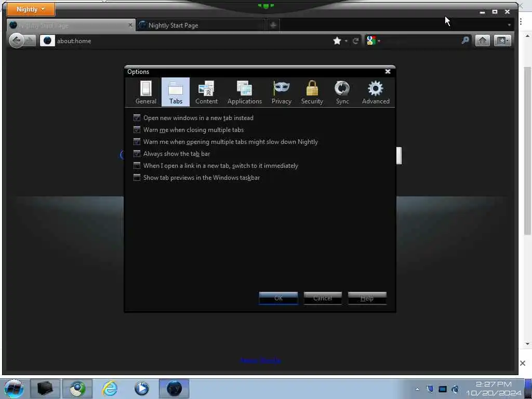Screen dimensions: 532x399
Task: Close the first browser tab
Action: [x=130, y=25]
